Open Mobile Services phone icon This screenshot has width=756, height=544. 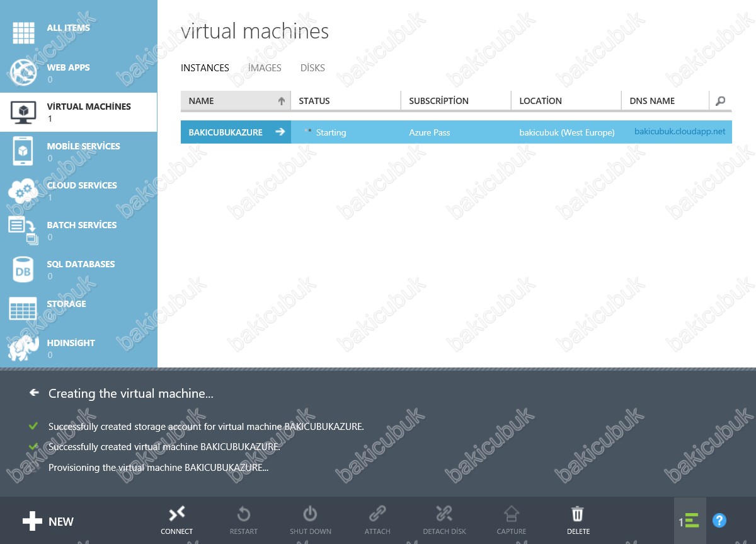pos(23,151)
